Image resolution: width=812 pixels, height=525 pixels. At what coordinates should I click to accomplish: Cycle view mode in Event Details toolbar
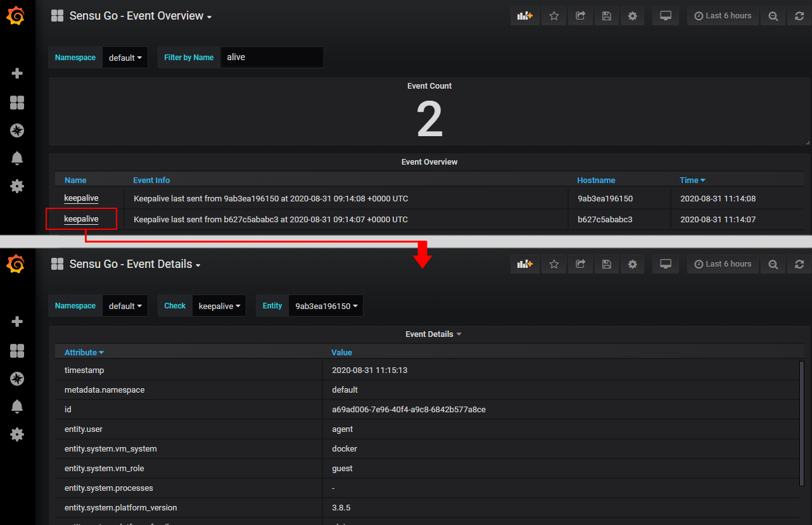click(x=666, y=264)
